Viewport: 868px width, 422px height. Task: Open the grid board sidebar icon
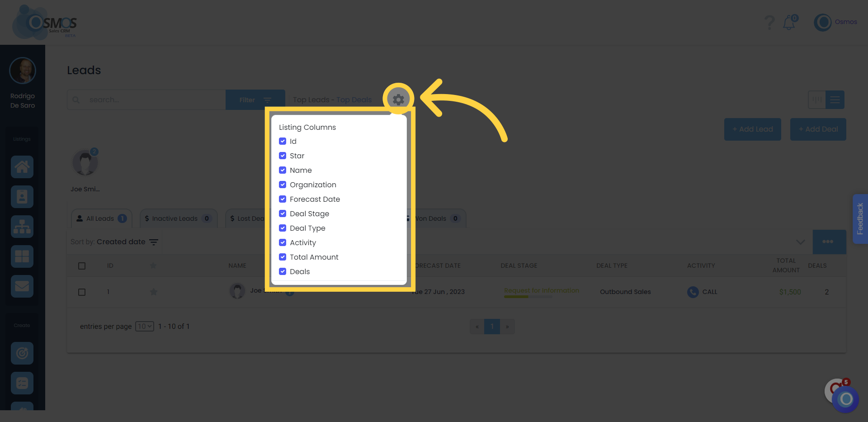(x=22, y=256)
